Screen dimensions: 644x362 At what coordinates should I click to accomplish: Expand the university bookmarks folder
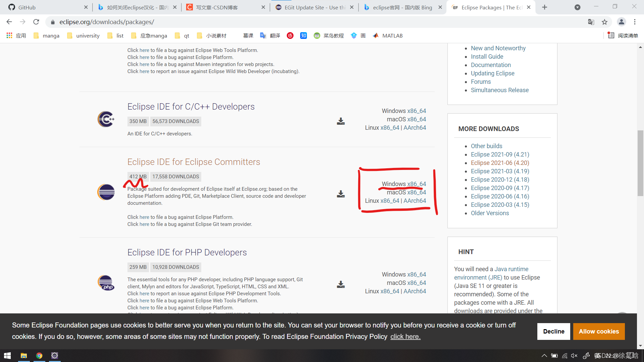[x=83, y=36]
